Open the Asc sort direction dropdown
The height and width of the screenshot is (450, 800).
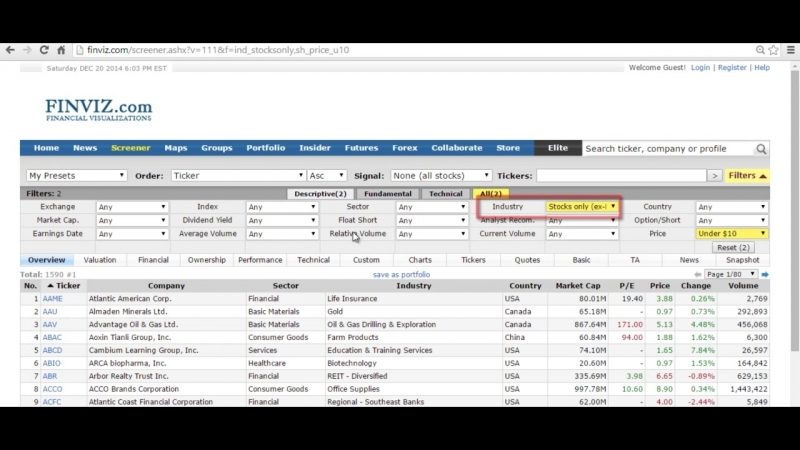pyautogui.click(x=327, y=176)
